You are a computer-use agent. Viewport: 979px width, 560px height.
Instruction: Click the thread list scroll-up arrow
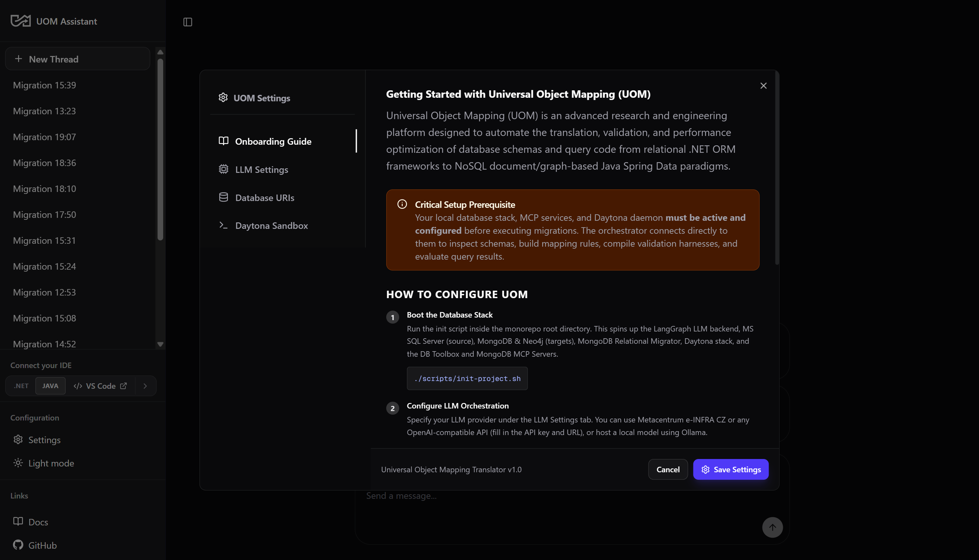click(x=160, y=52)
